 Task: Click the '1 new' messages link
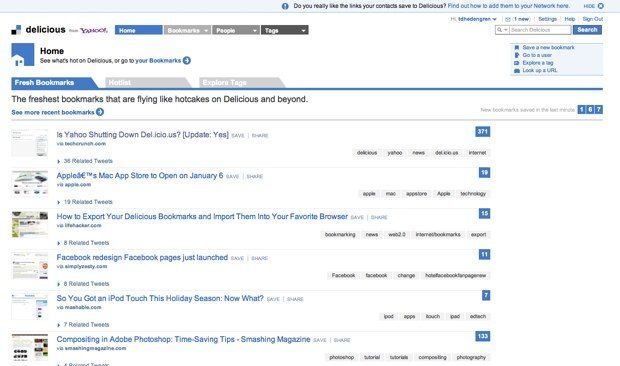click(x=521, y=19)
